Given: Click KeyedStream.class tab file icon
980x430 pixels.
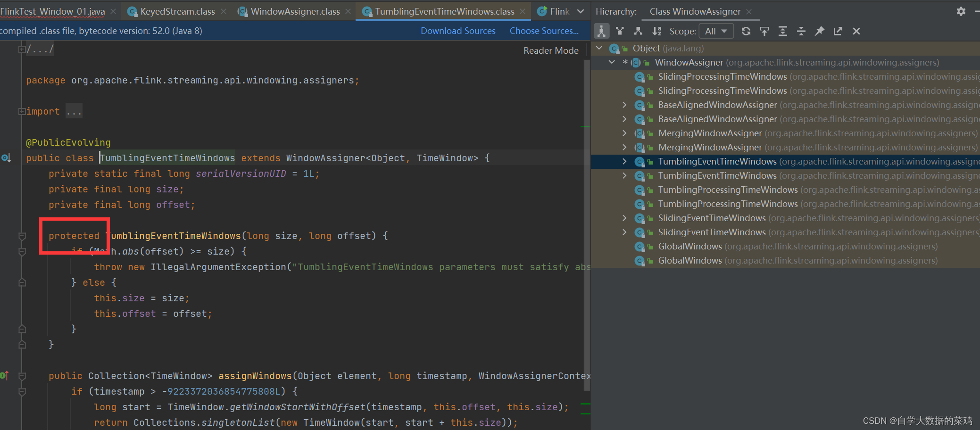Looking at the screenshot, I should point(133,11).
